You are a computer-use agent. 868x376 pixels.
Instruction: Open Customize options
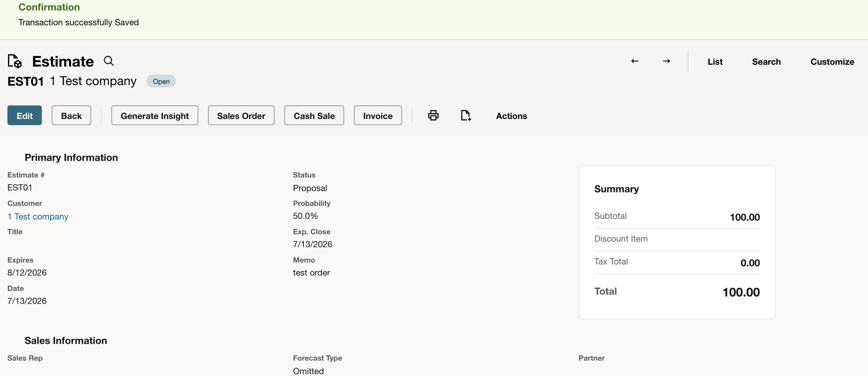coord(832,62)
